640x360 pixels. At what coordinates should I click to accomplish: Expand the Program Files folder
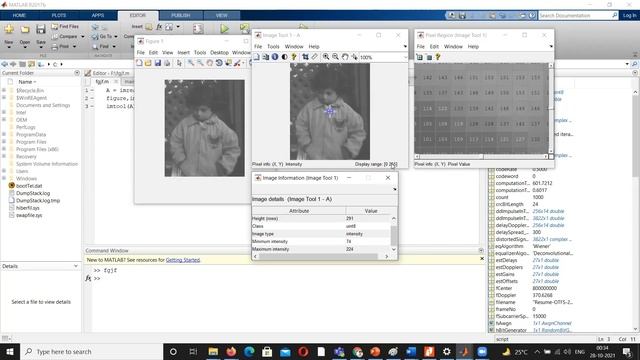coord(4,142)
